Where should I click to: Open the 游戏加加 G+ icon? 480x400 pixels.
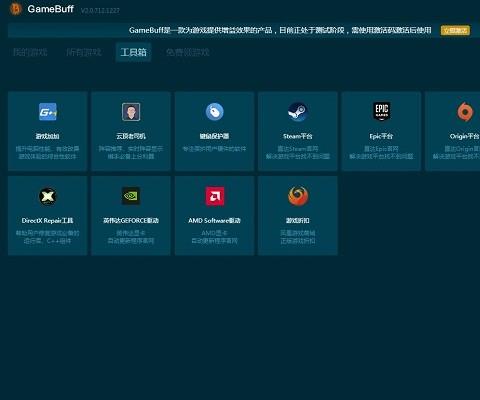pos(48,112)
